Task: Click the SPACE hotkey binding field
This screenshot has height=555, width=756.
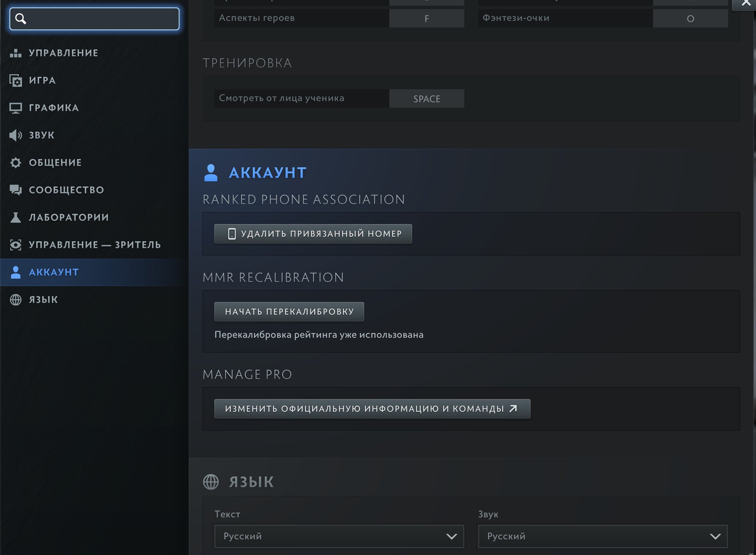Action: point(427,98)
